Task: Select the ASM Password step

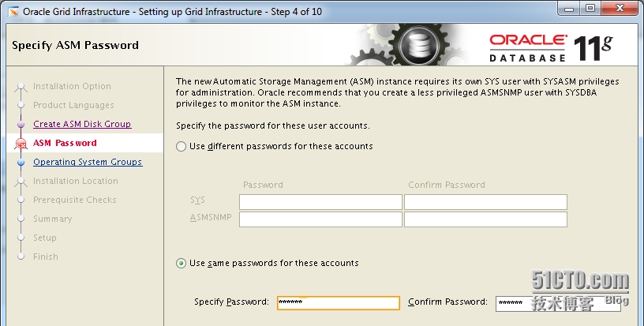Action: click(x=65, y=143)
